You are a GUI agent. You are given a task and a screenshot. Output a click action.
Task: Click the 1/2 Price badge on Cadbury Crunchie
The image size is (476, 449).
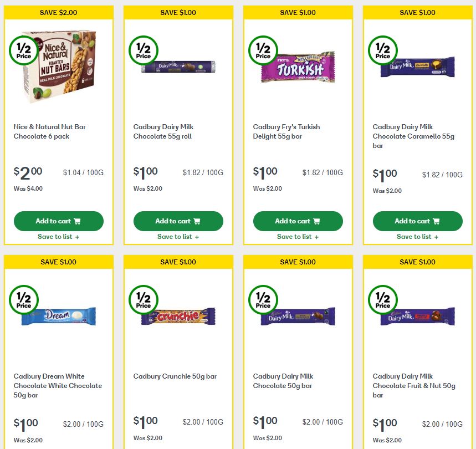click(x=144, y=300)
